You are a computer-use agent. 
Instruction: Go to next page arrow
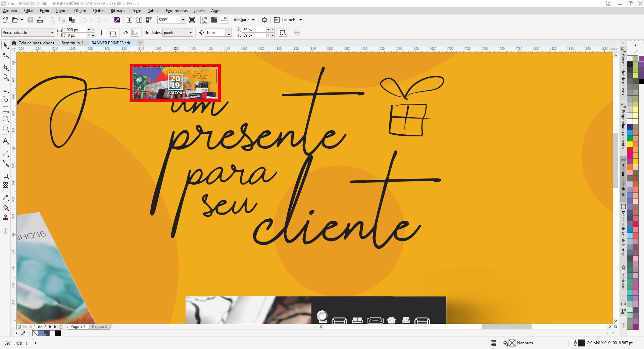[x=50, y=326]
